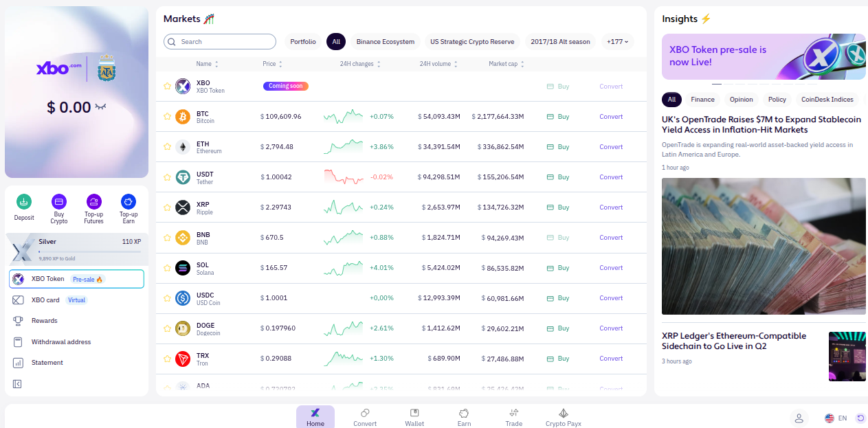This screenshot has width=868, height=428.
Task: Toggle favorite star for XBO
Action: point(167,87)
